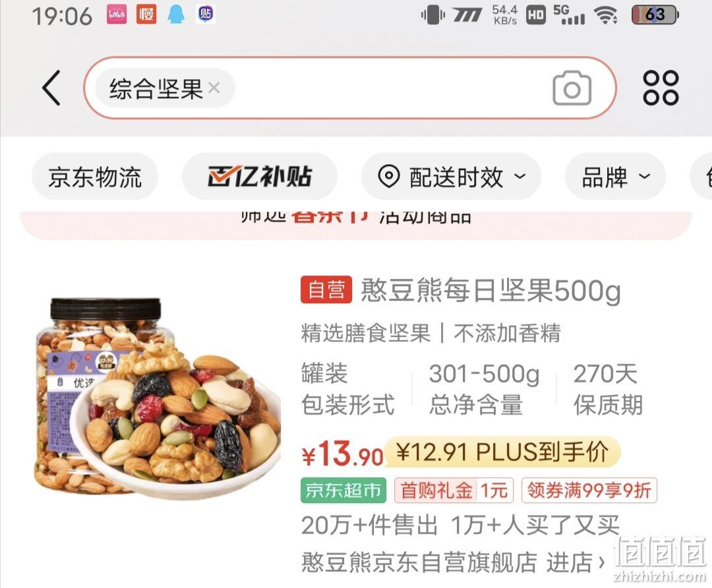The image size is (712, 588).
Task: Tap the 首购礼金 1元 tag
Action: (454, 490)
